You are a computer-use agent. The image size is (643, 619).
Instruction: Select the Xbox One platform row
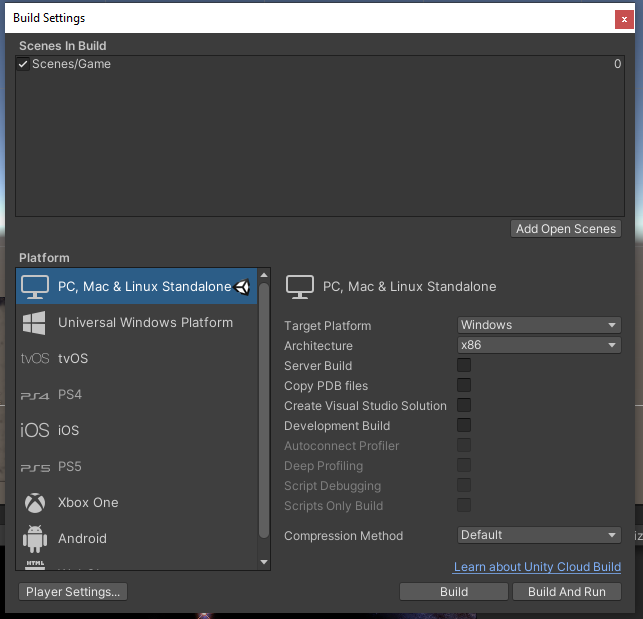pos(137,503)
